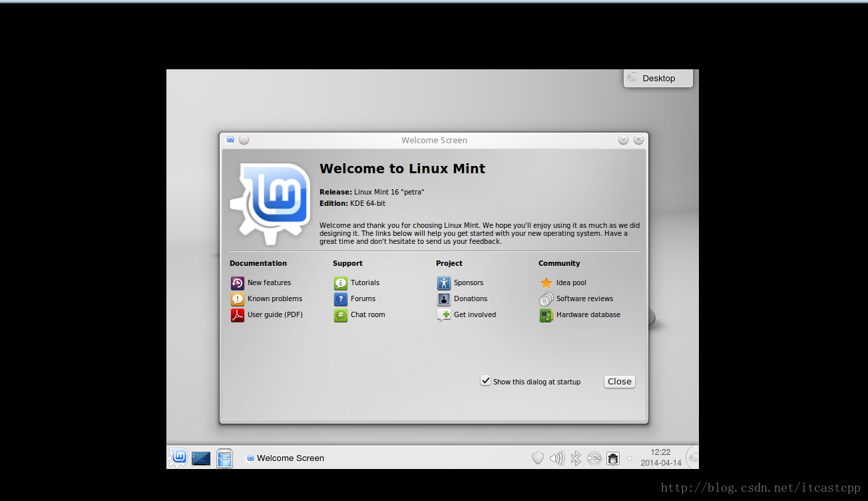Open the Get involved link
This screenshot has height=501, width=868.
[475, 314]
